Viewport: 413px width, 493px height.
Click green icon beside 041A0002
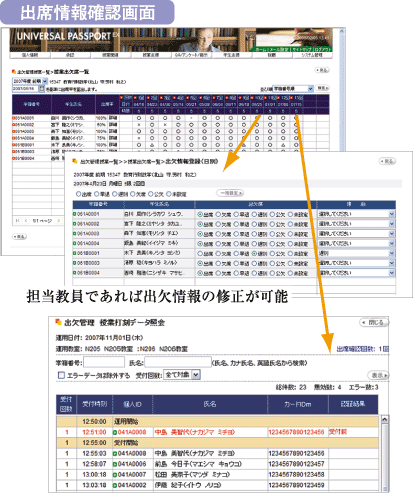[115, 485]
